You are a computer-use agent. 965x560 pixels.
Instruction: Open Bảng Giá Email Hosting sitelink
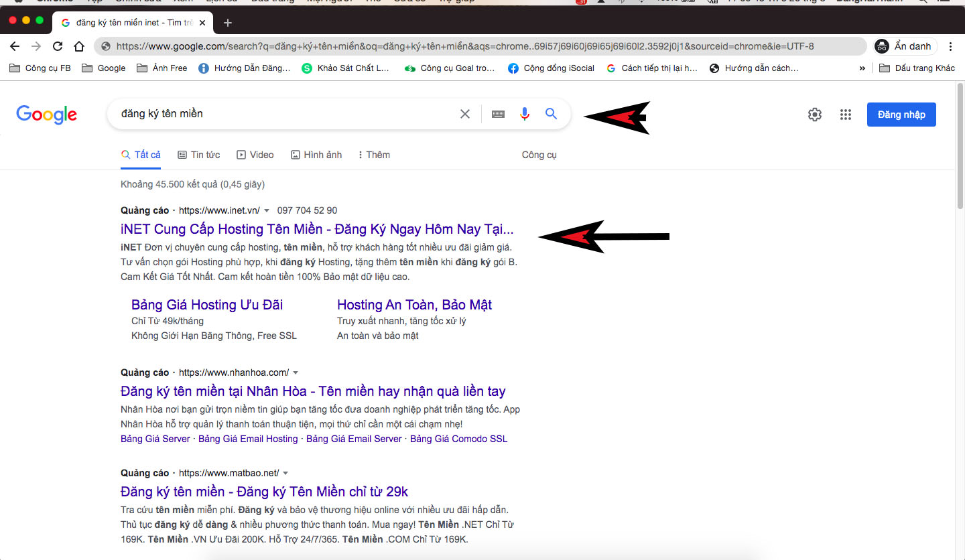[x=248, y=439]
